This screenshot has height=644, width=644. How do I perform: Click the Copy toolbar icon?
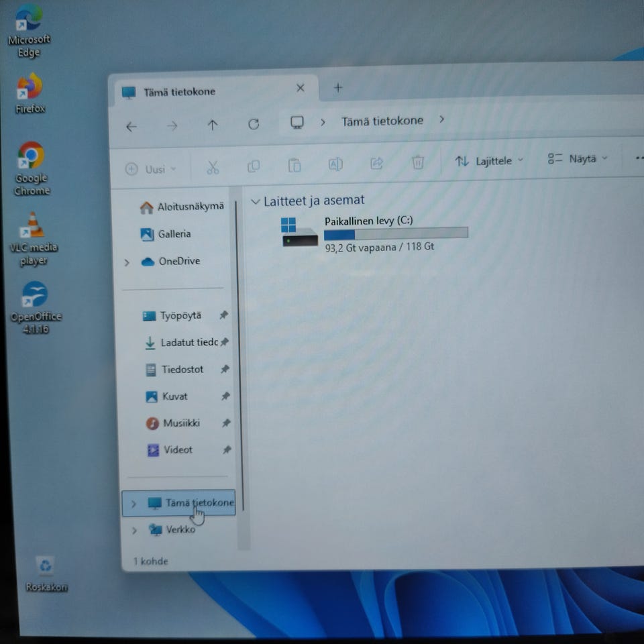(254, 166)
